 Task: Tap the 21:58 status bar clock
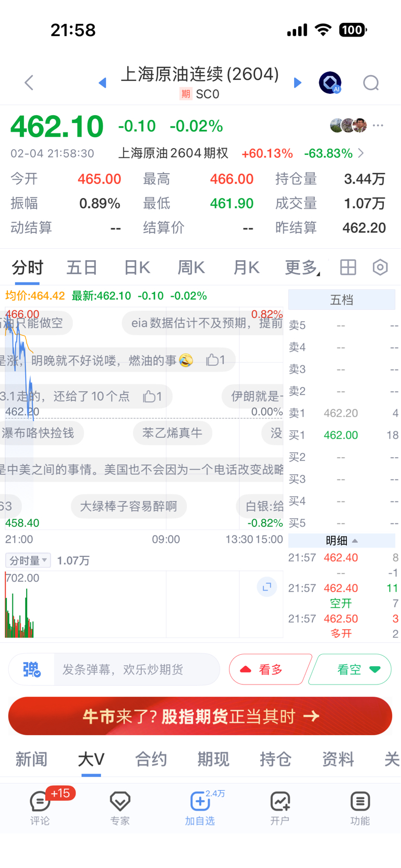point(73,30)
